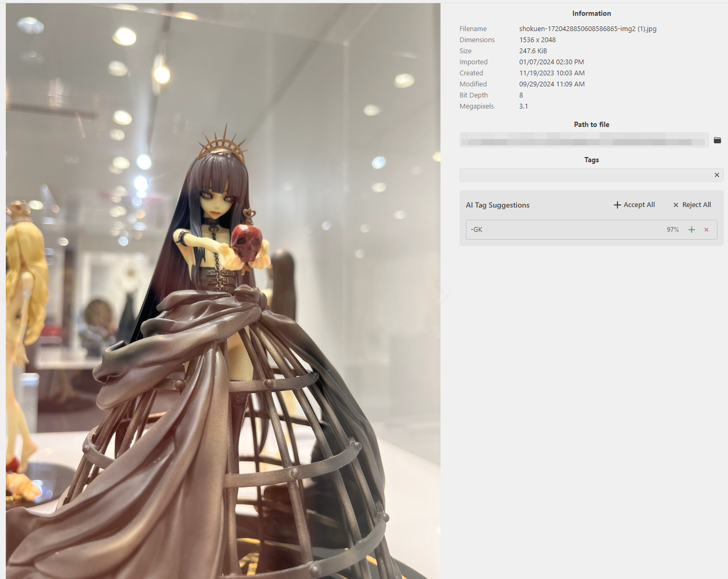Click the Imported date 01/07/2024 02:30 PM
728x579 pixels.
click(552, 62)
